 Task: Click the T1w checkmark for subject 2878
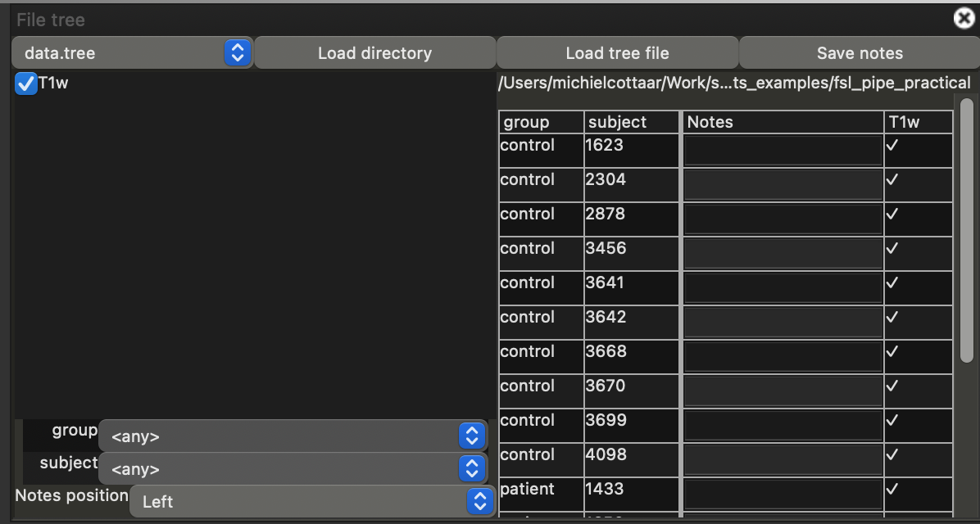tap(893, 214)
